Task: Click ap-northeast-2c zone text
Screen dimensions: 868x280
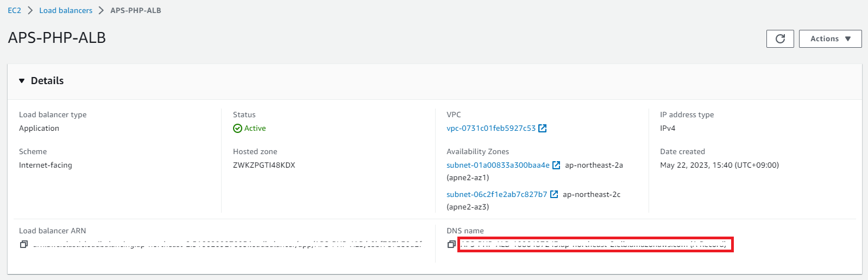Action: (592, 194)
